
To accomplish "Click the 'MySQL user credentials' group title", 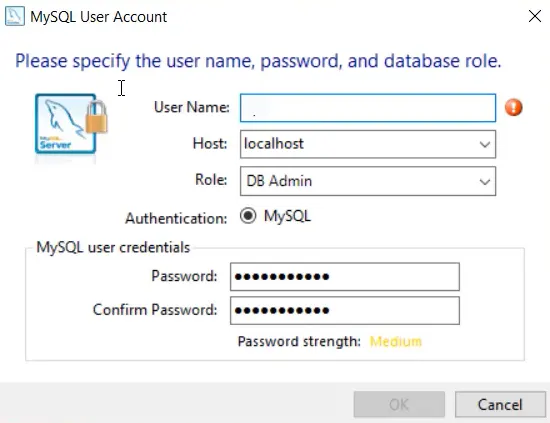I will (113, 247).
